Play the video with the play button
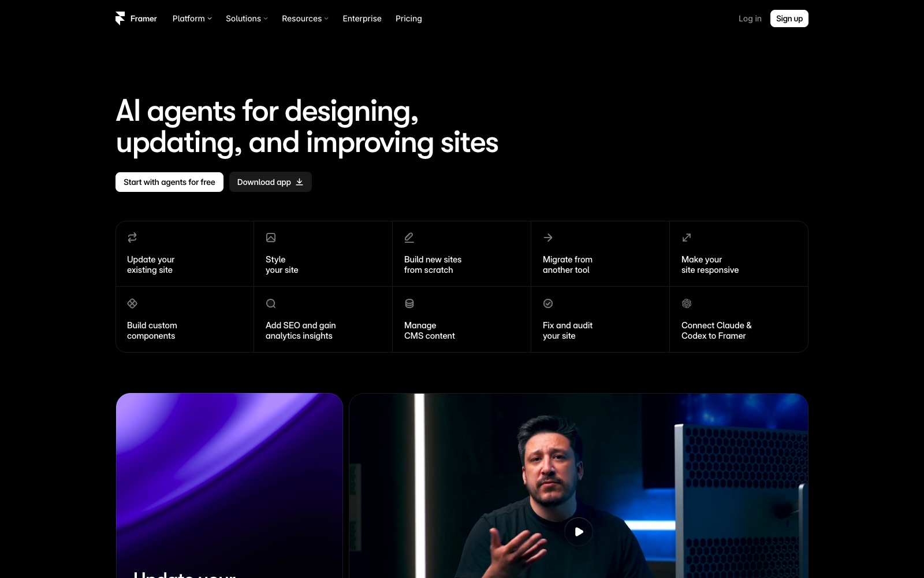The width and height of the screenshot is (924, 578). pyautogui.click(x=579, y=532)
